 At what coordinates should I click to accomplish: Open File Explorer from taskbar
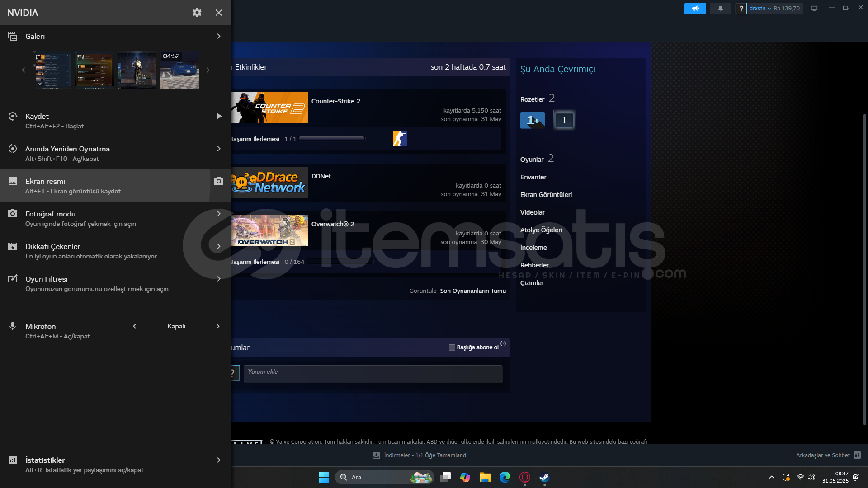click(x=485, y=477)
